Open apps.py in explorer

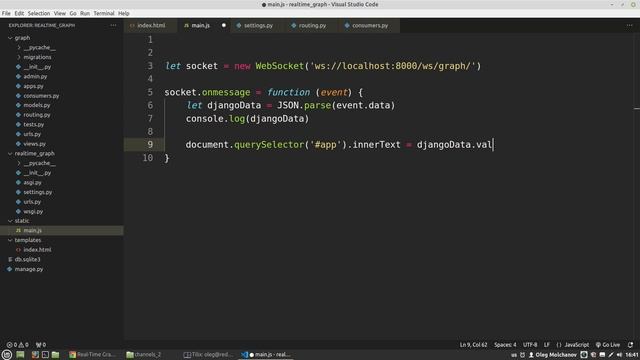33,86
